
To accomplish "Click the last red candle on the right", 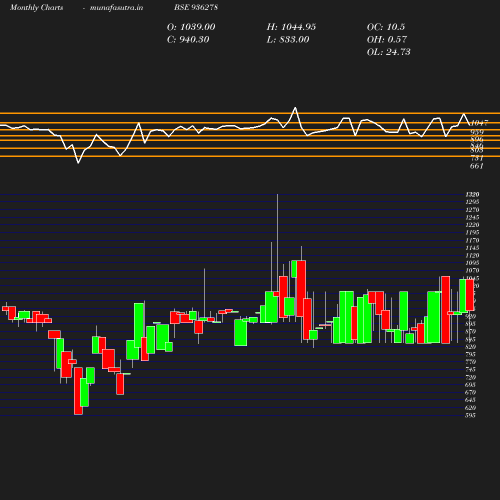I will [x=470, y=295].
